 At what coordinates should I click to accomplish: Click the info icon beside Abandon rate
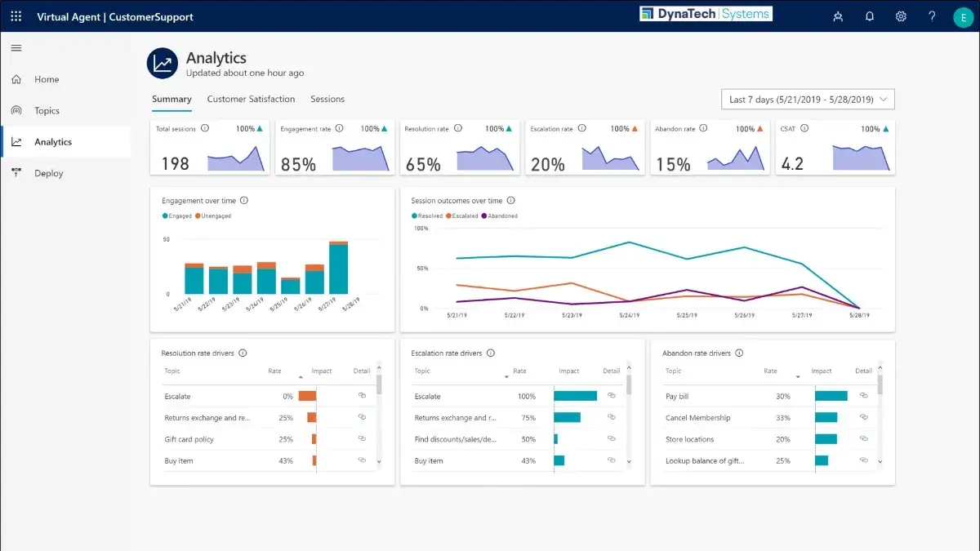(704, 128)
